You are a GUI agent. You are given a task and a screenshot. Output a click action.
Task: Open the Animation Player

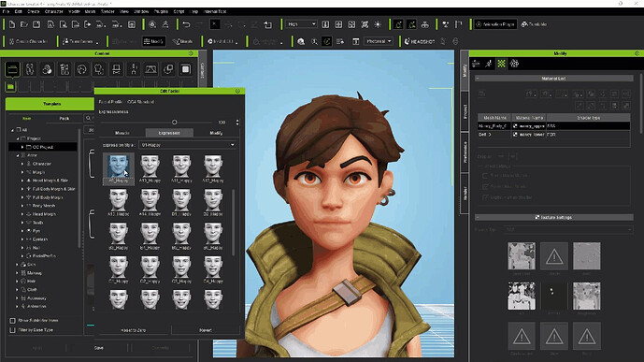pos(494,24)
